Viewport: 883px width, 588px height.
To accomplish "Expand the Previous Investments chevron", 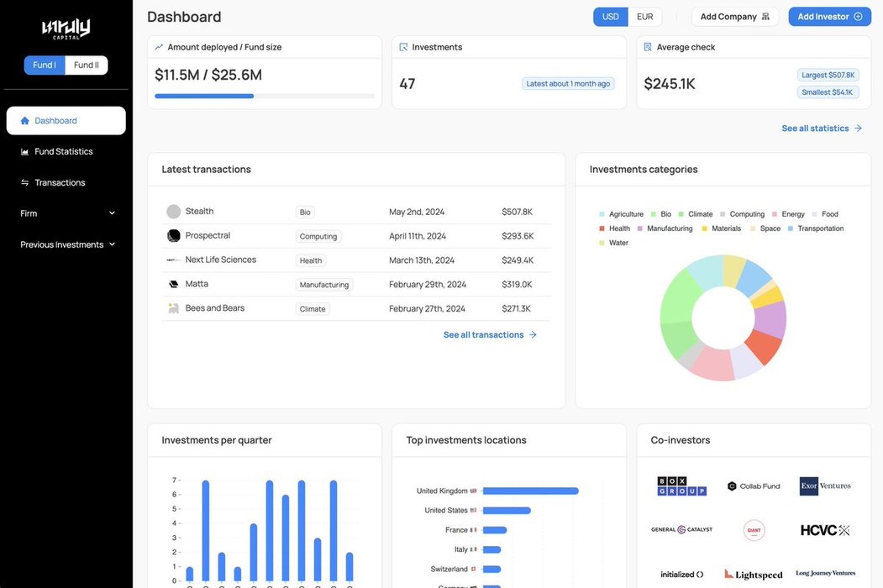I will pyautogui.click(x=112, y=244).
